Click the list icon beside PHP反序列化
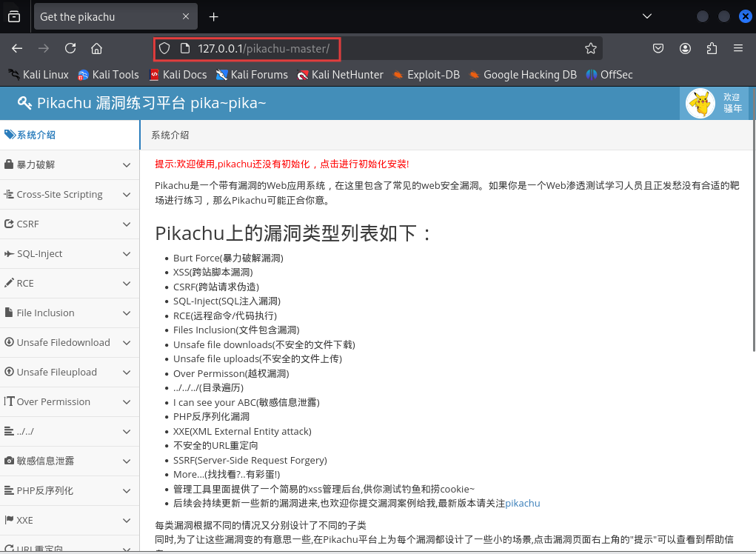Viewport: 756px width, 554px height. [x=9, y=490]
